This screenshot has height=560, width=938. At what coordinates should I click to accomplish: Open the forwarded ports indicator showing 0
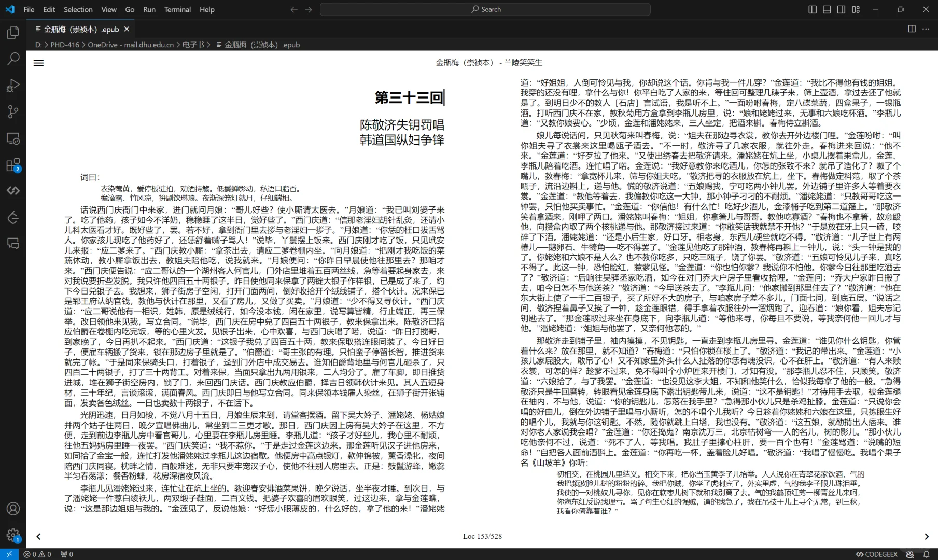pyautogui.click(x=67, y=554)
